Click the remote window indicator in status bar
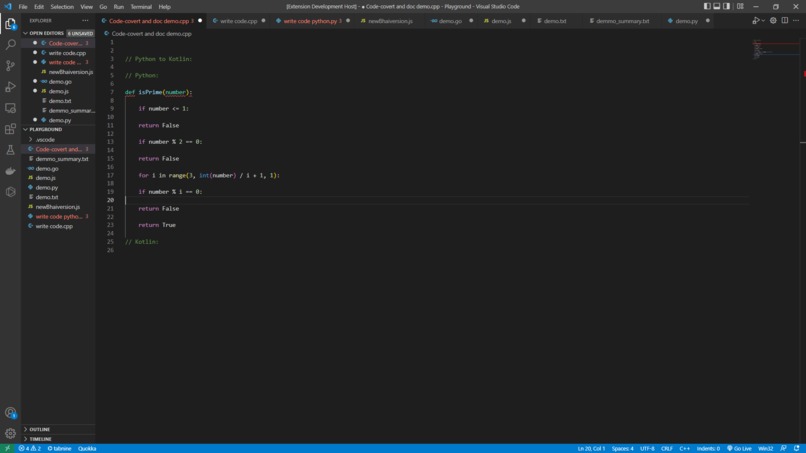806x453 pixels. [x=7, y=448]
